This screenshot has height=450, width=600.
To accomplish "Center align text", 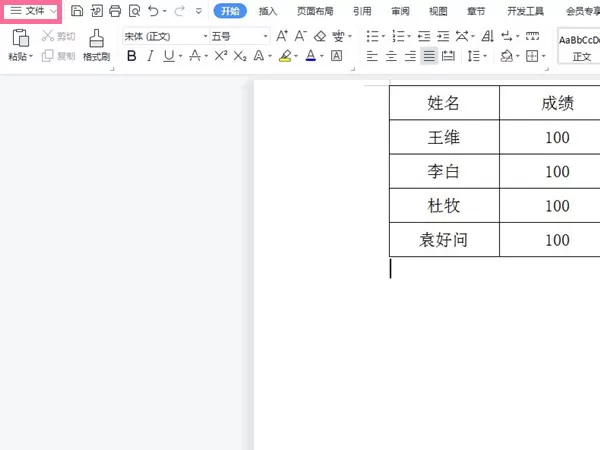I will click(391, 56).
